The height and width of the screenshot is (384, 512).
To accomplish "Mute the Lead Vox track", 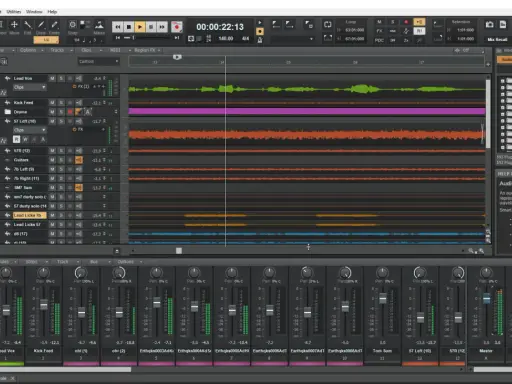I will click(x=52, y=78).
